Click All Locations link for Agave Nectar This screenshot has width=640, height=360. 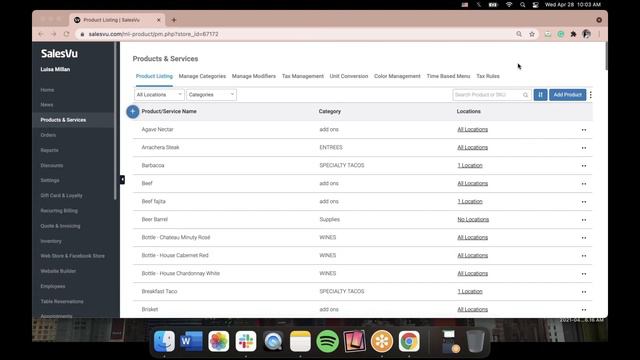[473, 129]
